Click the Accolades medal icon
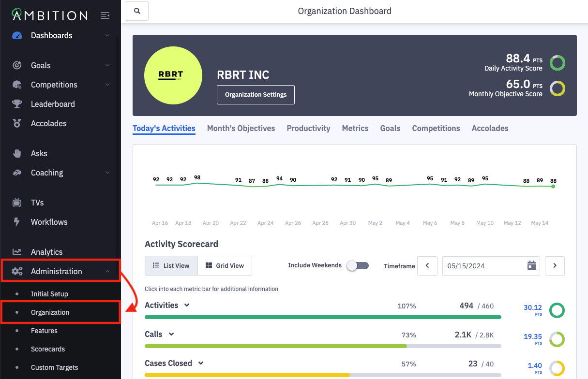This screenshot has height=379, width=588. click(17, 123)
